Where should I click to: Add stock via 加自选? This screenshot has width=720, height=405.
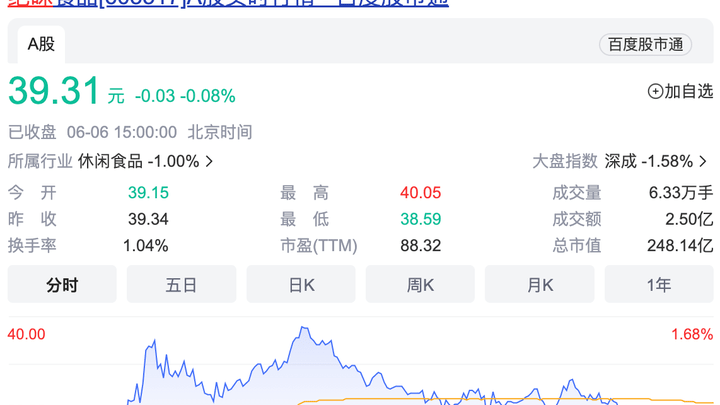coord(681,91)
